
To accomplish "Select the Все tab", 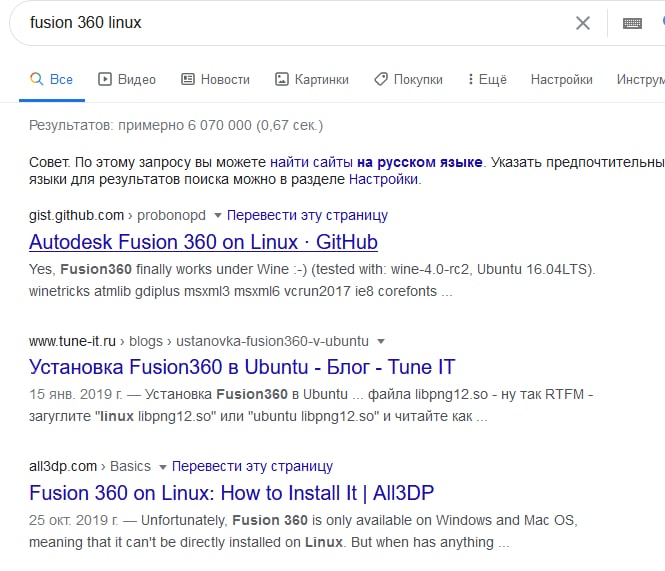I will click(x=52, y=79).
